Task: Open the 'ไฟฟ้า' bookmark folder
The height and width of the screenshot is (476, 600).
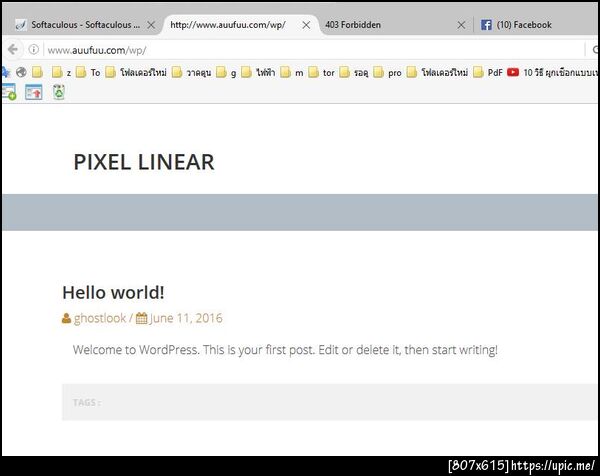Action: [x=258, y=72]
